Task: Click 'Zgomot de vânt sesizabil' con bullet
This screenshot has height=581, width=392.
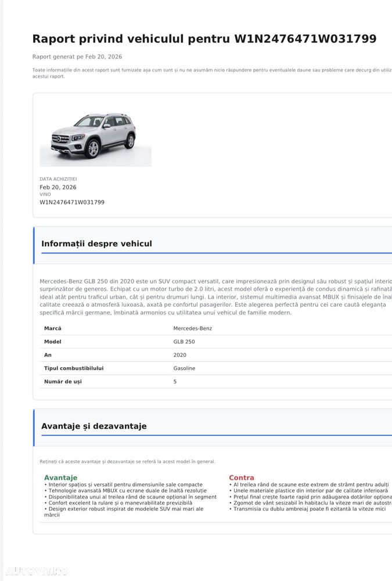Action: [311, 503]
